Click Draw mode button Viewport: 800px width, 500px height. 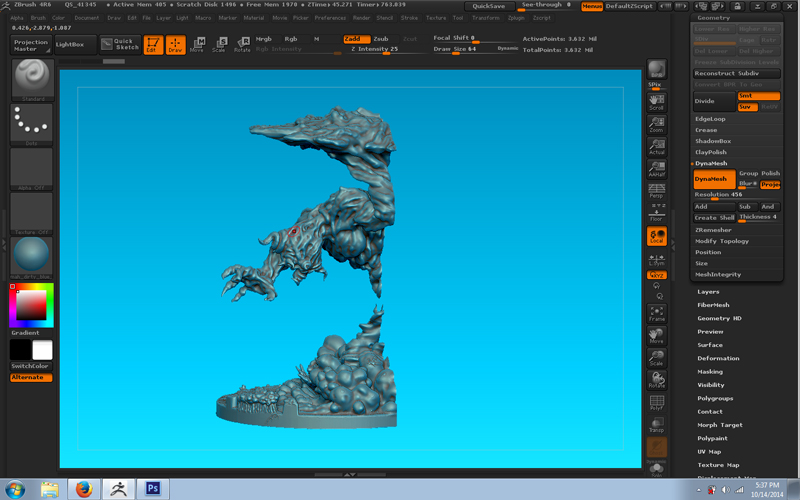click(176, 45)
